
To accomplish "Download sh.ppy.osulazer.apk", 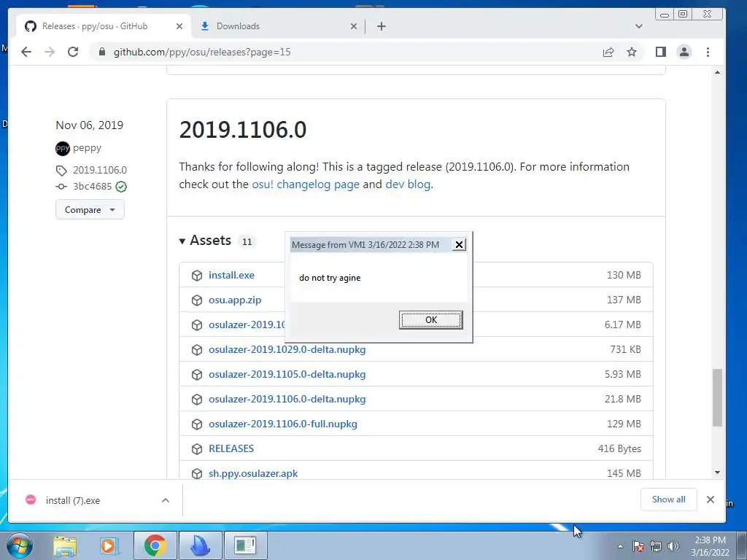I will point(253,473).
